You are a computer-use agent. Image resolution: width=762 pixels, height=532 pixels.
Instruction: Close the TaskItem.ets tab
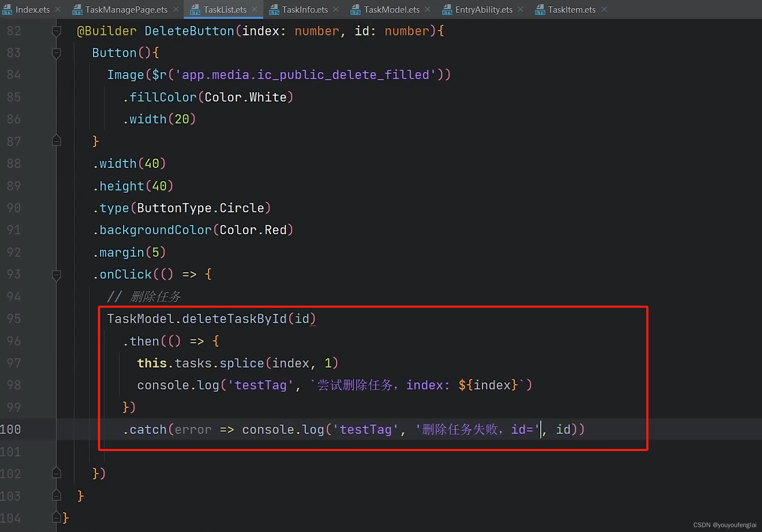click(x=604, y=10)
